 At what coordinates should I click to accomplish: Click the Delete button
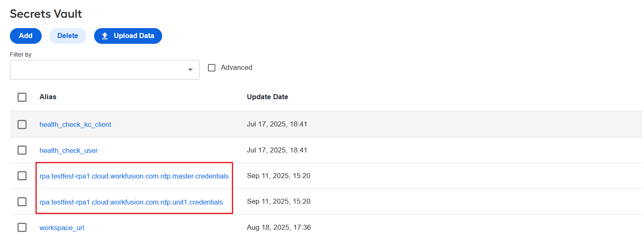point(68,36)
